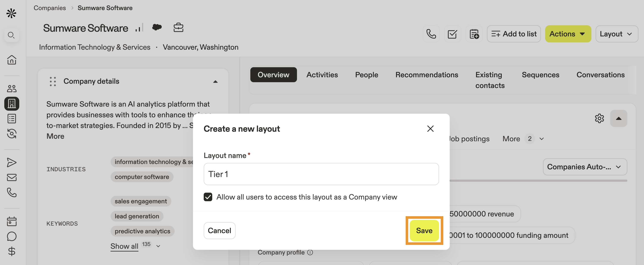
Task: Uncheck Allow all users access checkbox
Action: click(x=208, y=197)
